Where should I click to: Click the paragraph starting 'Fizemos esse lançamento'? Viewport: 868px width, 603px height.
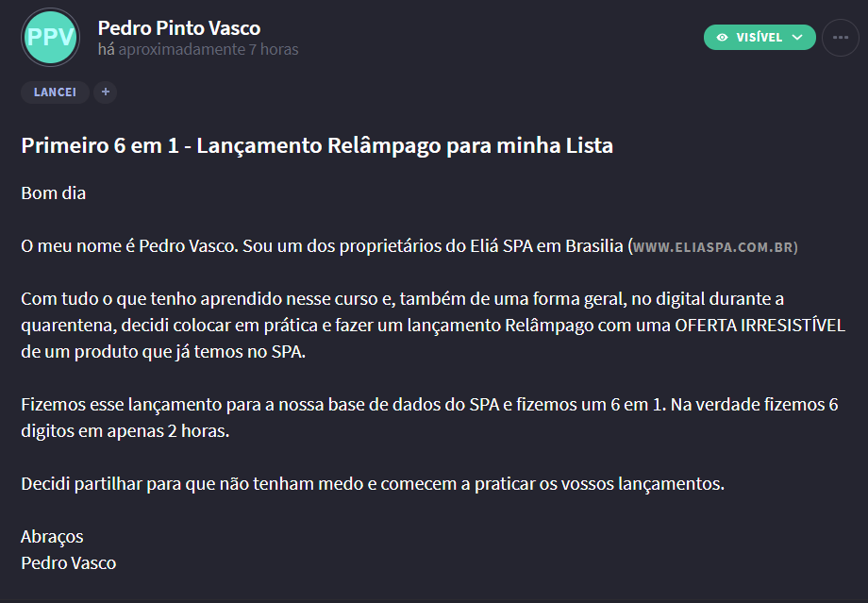tap(429, 417)
